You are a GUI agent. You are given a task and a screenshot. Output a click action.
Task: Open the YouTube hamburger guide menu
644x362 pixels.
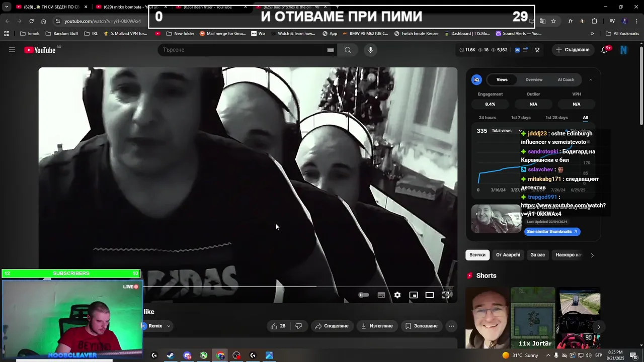[x=12, y=50]
